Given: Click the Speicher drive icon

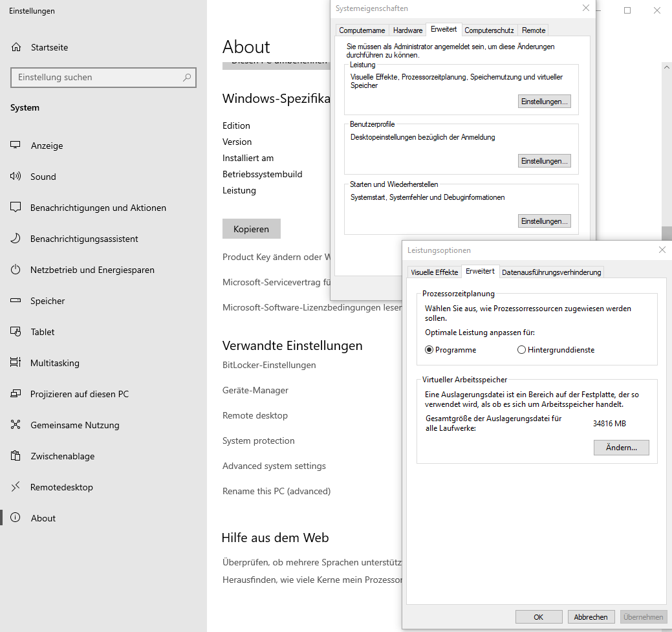Looking at the screenshot, I should (16, 301).
